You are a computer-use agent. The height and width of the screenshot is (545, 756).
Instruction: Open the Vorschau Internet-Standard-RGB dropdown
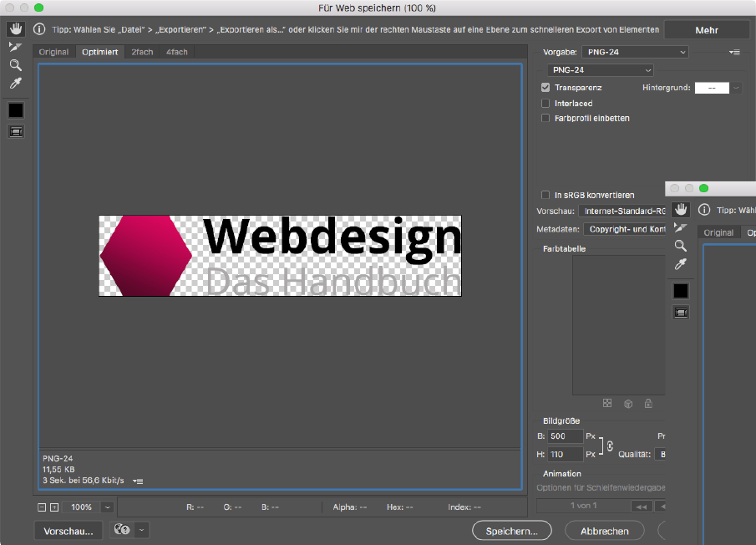pyautogui.click(x=622, y=211)
